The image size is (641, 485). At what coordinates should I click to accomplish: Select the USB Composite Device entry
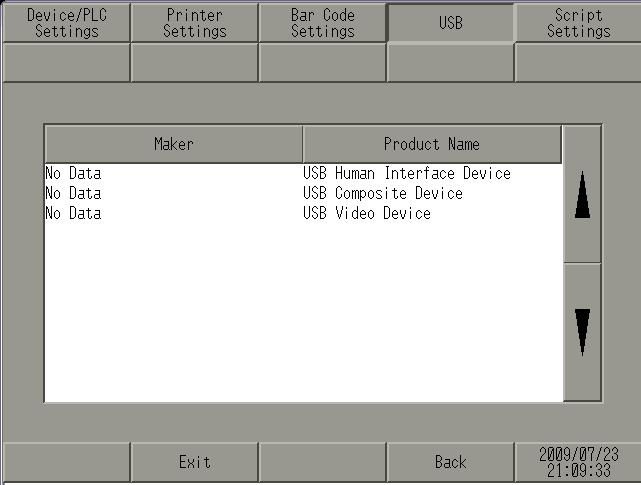pos(383,194)
